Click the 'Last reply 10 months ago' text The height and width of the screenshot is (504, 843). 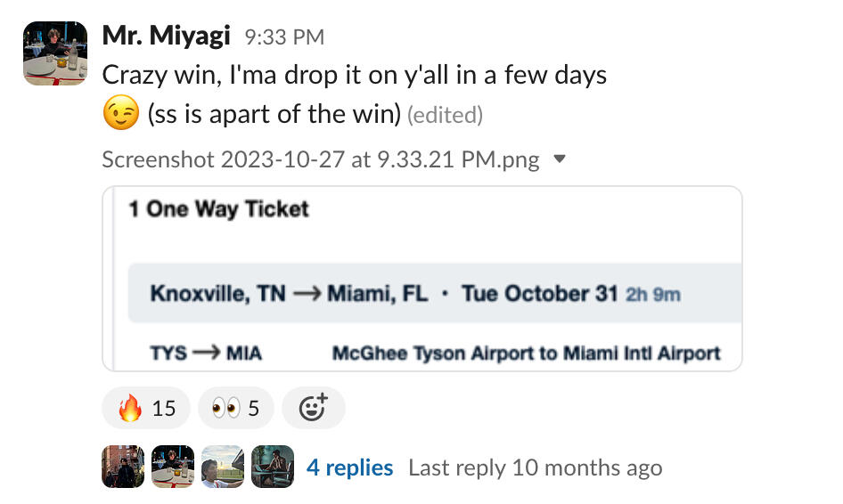[x=535, y=467]
